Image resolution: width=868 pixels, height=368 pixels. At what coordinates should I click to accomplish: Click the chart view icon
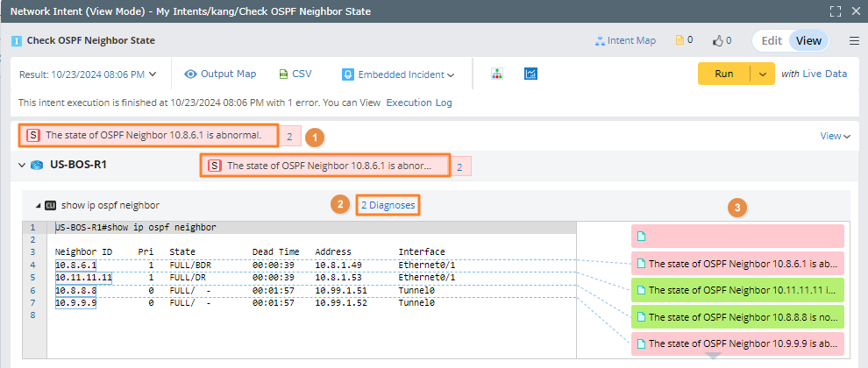click(x=530, y=74)
